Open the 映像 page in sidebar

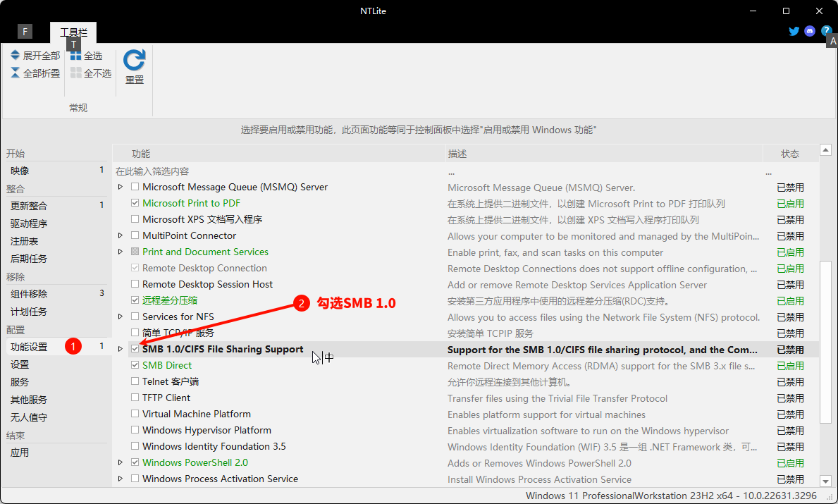tap(56, 171)
